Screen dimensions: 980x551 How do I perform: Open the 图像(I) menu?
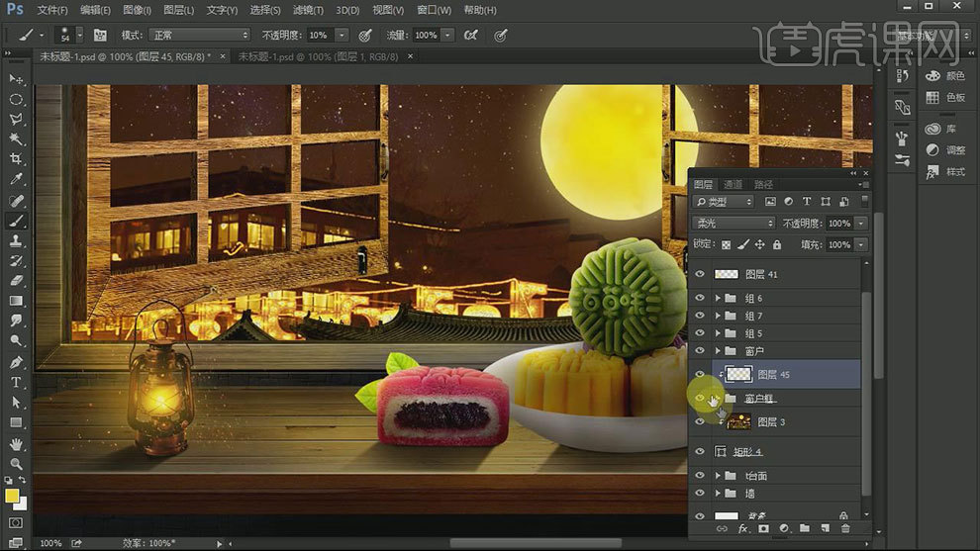[x=137, y=10]
